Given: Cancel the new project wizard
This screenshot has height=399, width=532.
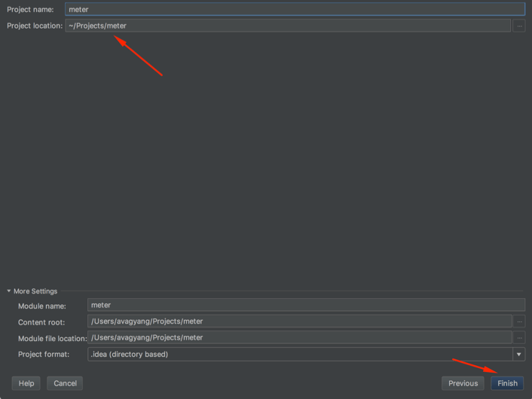Looking at the screenshot, I should 65,383.
